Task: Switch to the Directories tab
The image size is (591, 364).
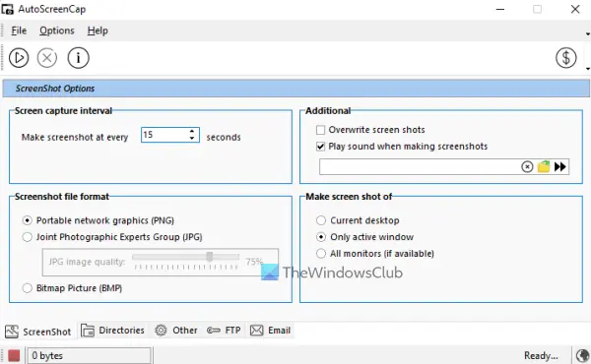Action: [112, 331]
